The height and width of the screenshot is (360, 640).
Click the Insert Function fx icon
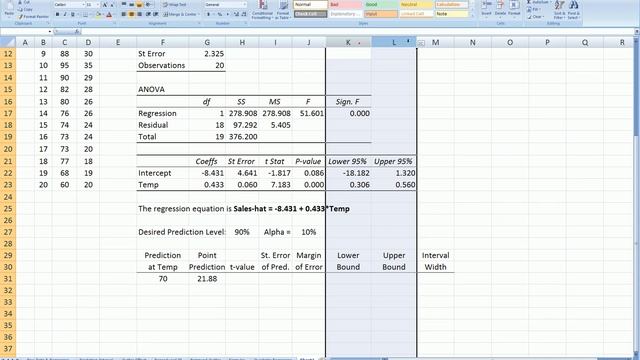[77, 31]
